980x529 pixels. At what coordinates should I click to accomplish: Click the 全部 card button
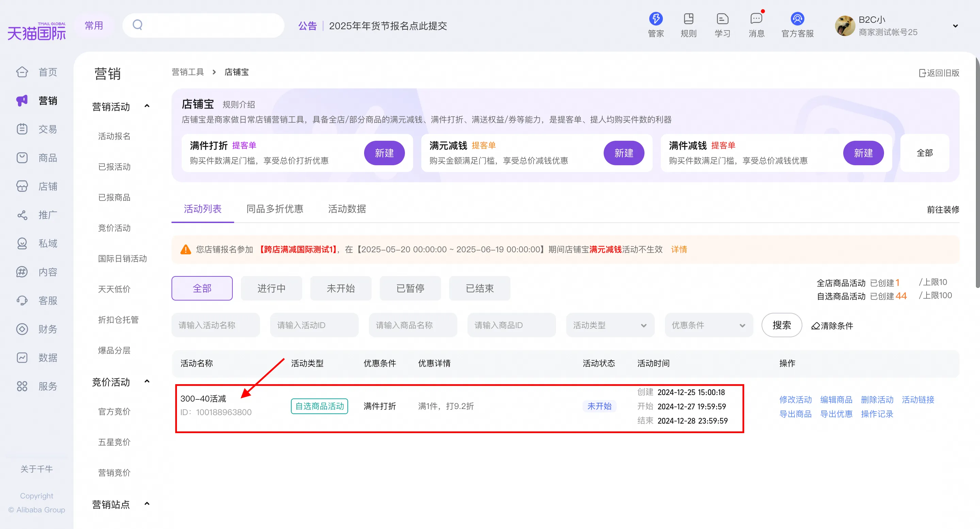925,153
